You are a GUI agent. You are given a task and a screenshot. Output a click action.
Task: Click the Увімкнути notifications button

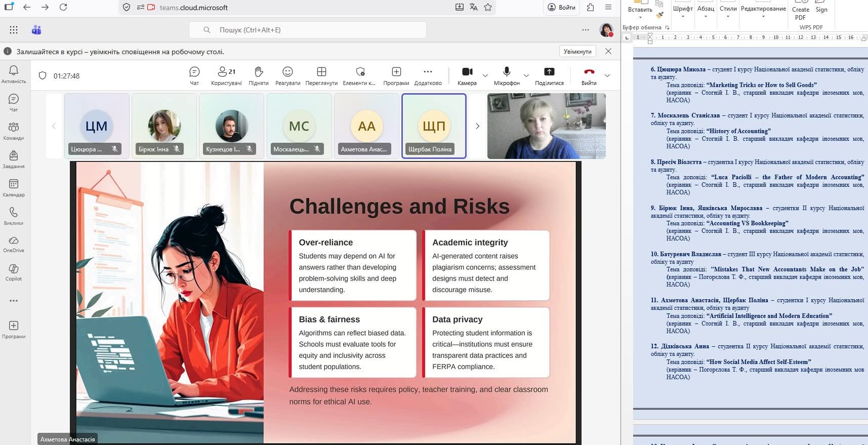[x=577, y=52]
